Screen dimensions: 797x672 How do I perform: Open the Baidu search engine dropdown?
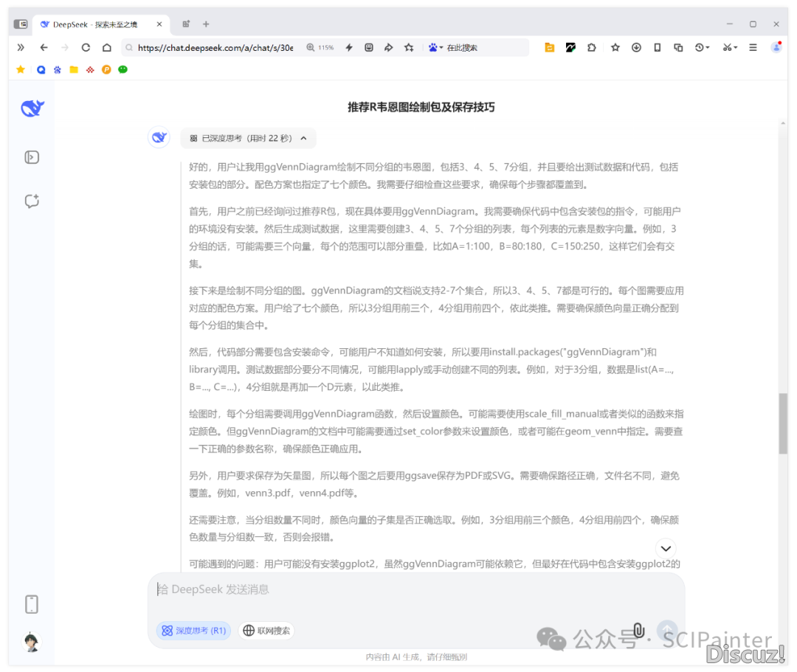click(x=435, y=48)
